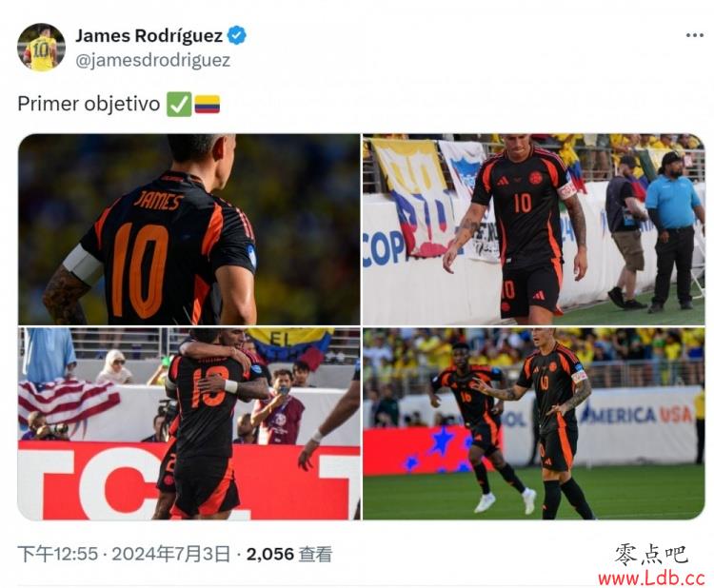The height and width of the screenshot is (588, 714).
Task: Open the photo of JAMES 10 jersey back
Action: tap(189, 229)
